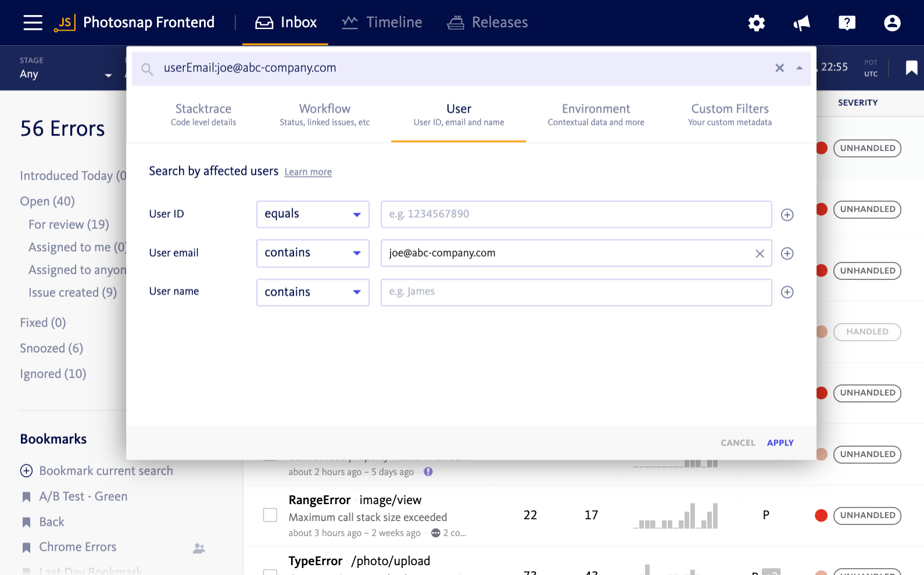This screenshot has width=924, height=575.
Task: Click the search magnifier icon
Action: pyautogui.click(x=148, y=70)
